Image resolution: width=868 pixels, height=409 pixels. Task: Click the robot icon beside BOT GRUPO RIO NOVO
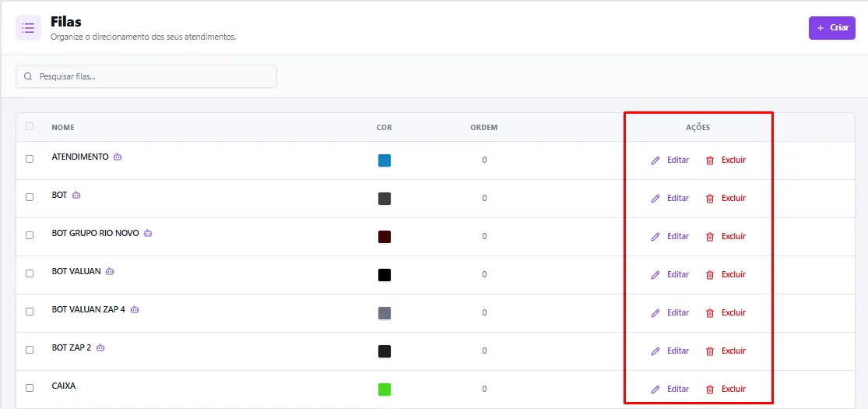click(x=148, y=233)
